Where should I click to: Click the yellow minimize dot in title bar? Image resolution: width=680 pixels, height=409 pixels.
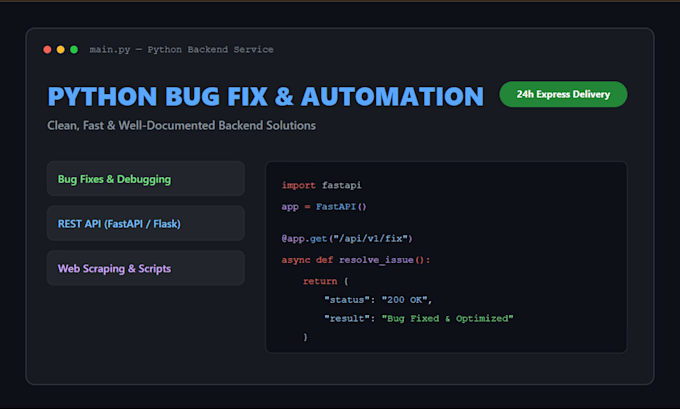[61, 49]
